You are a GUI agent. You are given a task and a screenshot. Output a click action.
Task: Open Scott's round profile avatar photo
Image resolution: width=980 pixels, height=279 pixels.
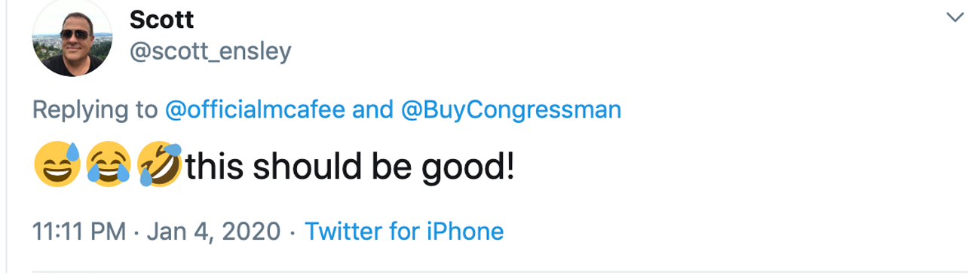[73, 38]
